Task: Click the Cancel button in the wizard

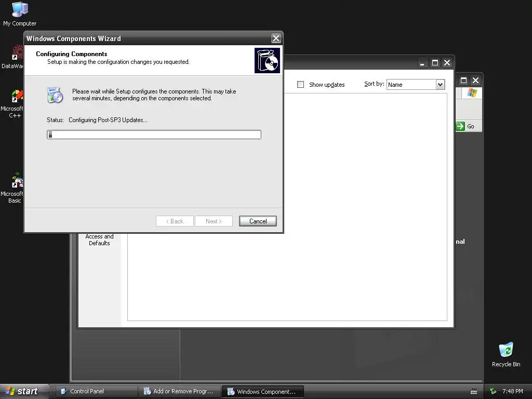Action: coord(258,221)
